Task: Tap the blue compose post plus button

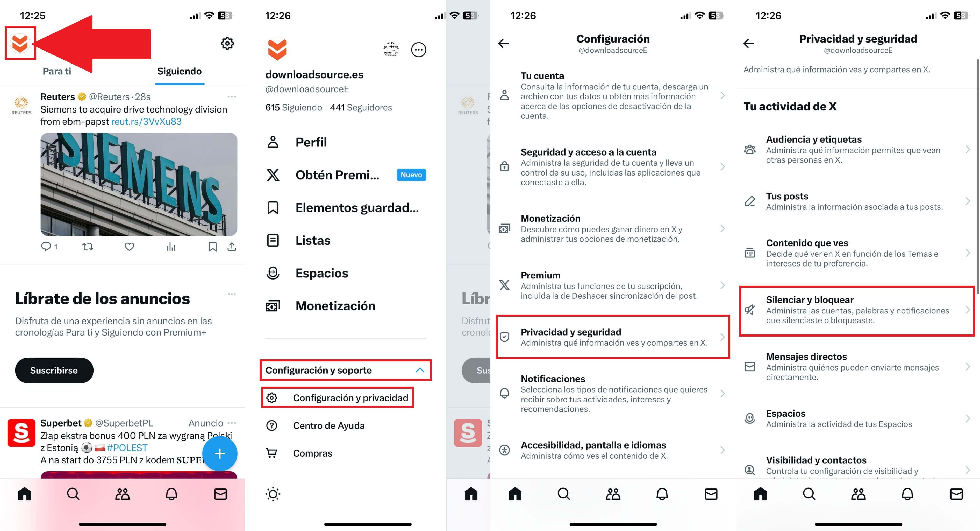Action: tap(219, 453)
